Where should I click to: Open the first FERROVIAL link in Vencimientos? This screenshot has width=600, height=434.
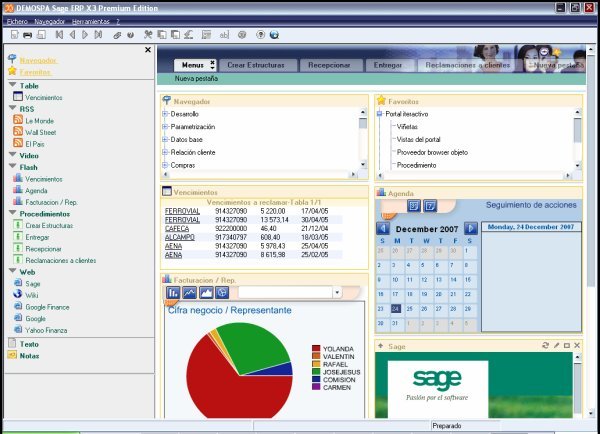click(182, 211)
